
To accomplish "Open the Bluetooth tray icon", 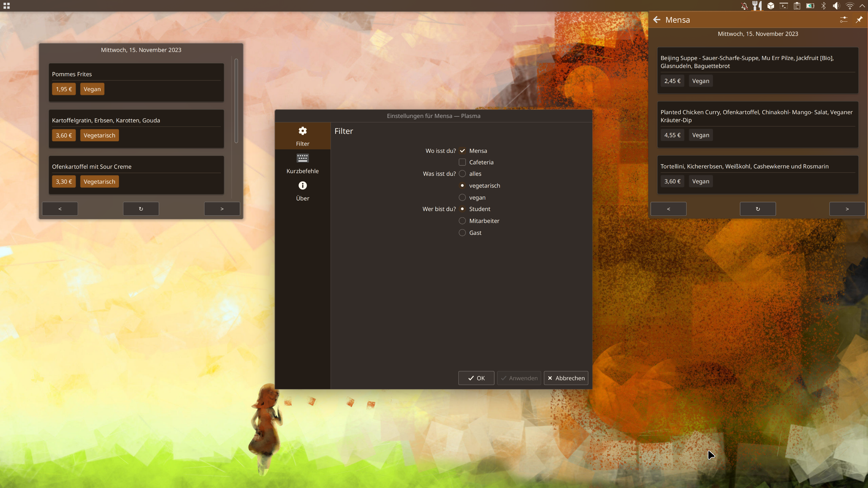I will click(824, 6).
